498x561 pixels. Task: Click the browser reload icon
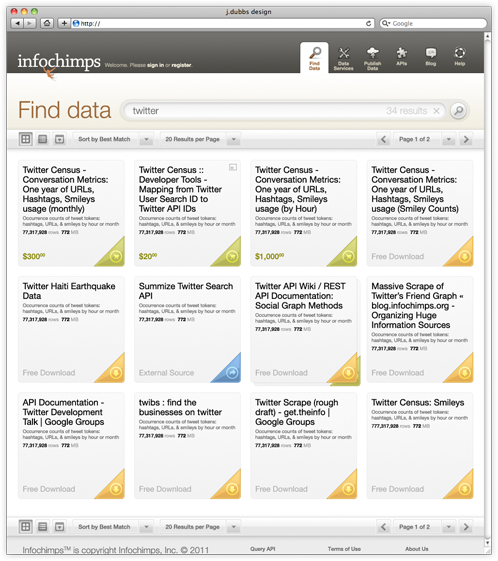368,23
